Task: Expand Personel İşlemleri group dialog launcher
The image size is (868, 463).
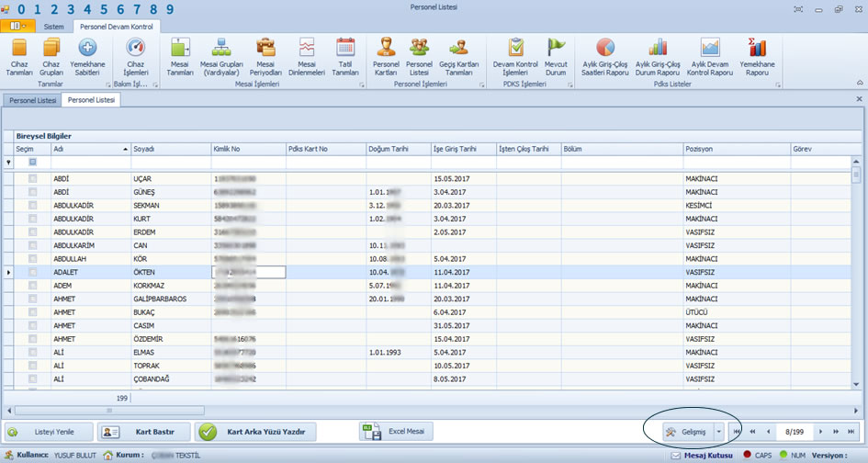Action: (482, 85)
